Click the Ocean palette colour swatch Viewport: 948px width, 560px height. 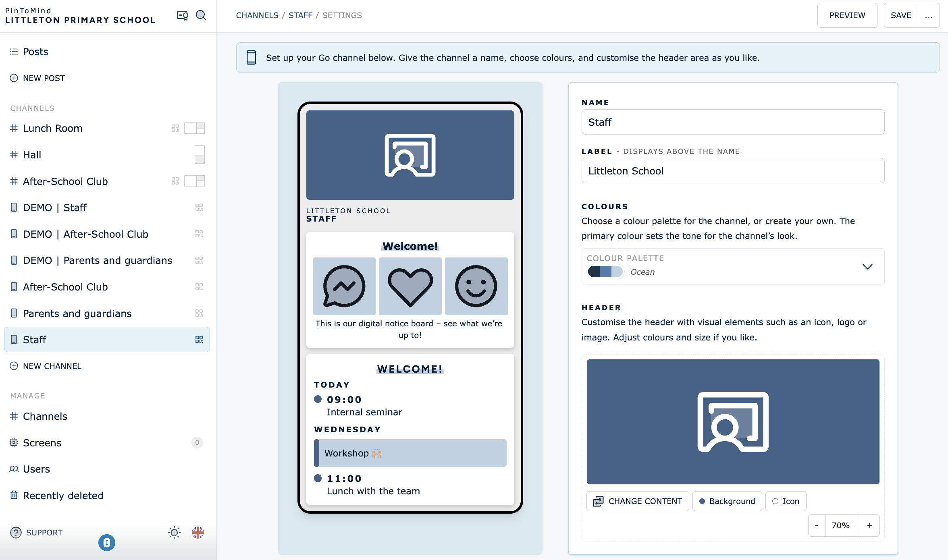click(605, 272)
